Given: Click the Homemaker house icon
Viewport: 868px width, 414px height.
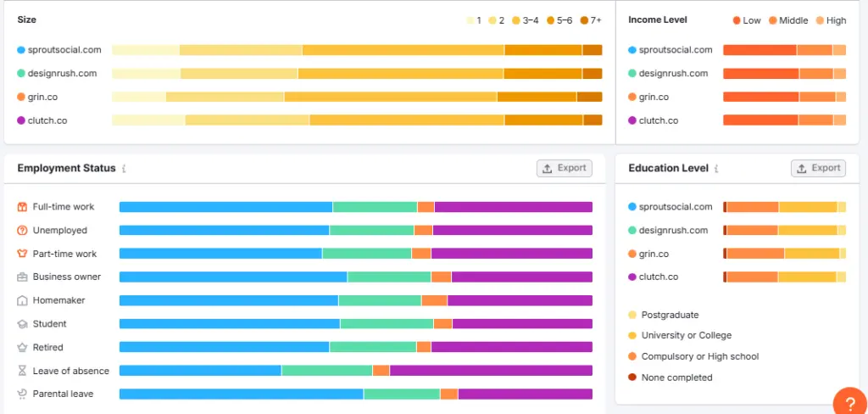Looking at the screenshot, I should [x=22, y=300].
